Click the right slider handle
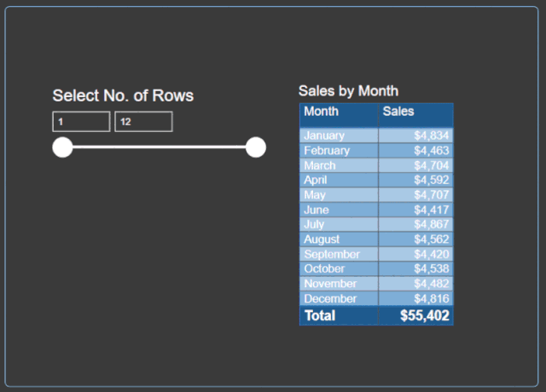This screenshot has height=392, width=546. pos(256,147)
